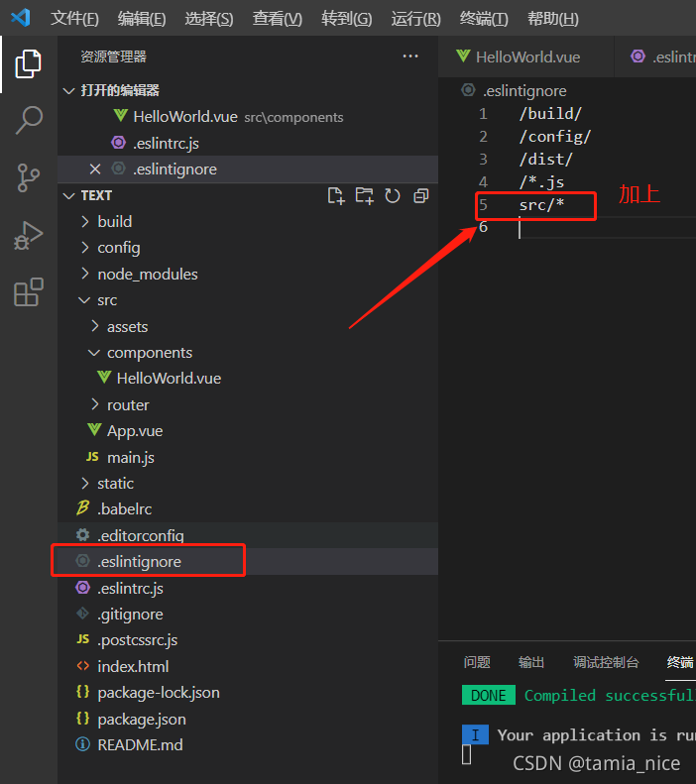Open the 查看(V) menu
696x784 pixels.
coord(277,19)
